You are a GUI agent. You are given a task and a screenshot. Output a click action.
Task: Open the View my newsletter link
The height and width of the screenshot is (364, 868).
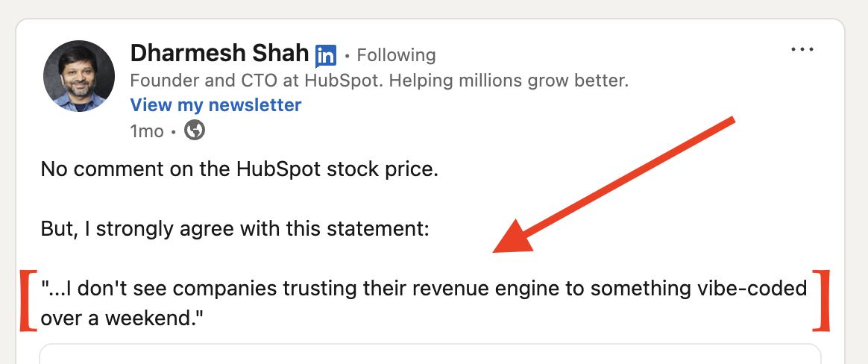tap(216, 105)
